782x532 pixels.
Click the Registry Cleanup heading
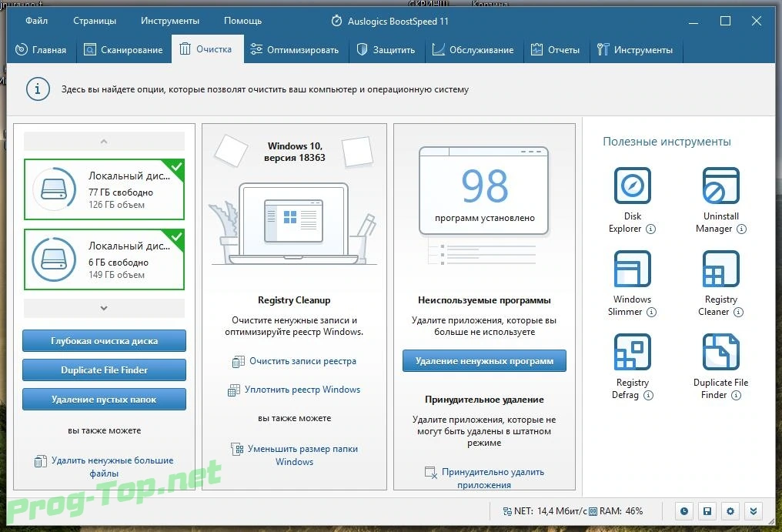pyautogui.click(x=294, y=300)
